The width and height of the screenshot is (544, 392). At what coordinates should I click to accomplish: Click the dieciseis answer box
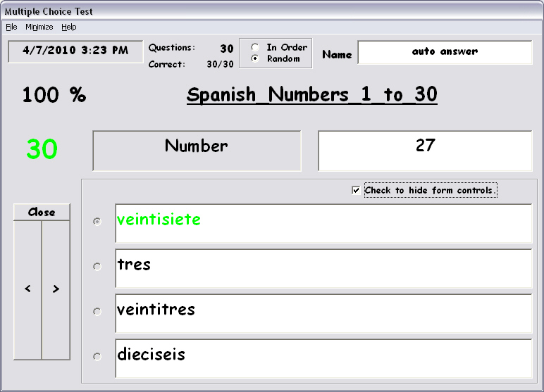coord(323,358)
